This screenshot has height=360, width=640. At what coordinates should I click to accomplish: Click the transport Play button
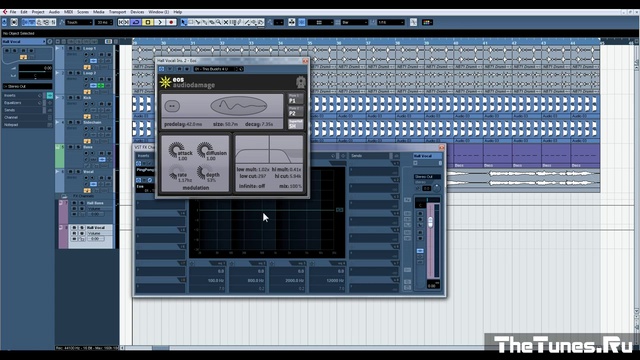(160, 22)
